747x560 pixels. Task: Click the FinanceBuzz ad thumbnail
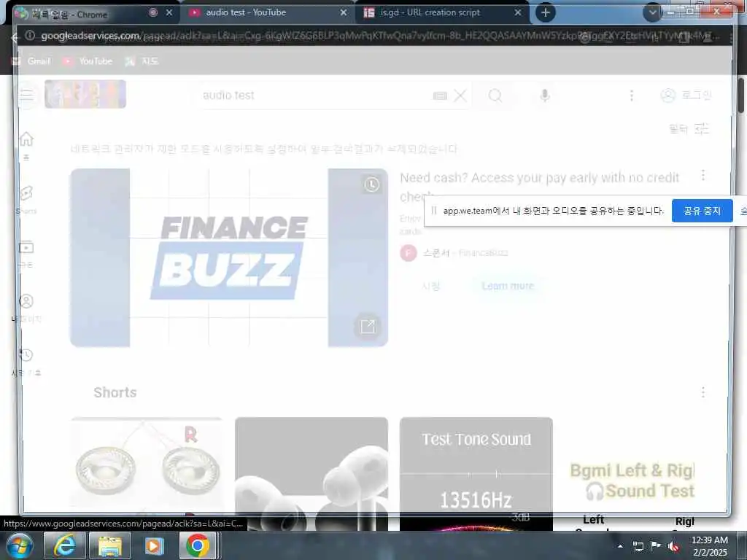tap(228, 257)
